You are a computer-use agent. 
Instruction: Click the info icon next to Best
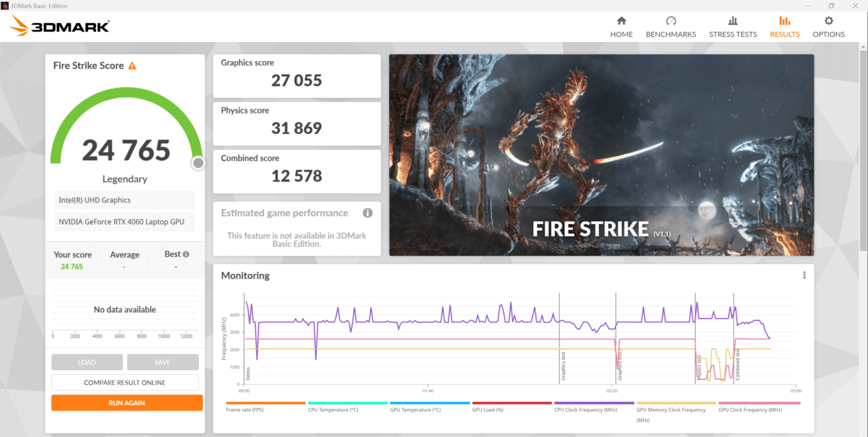(186, 254)
